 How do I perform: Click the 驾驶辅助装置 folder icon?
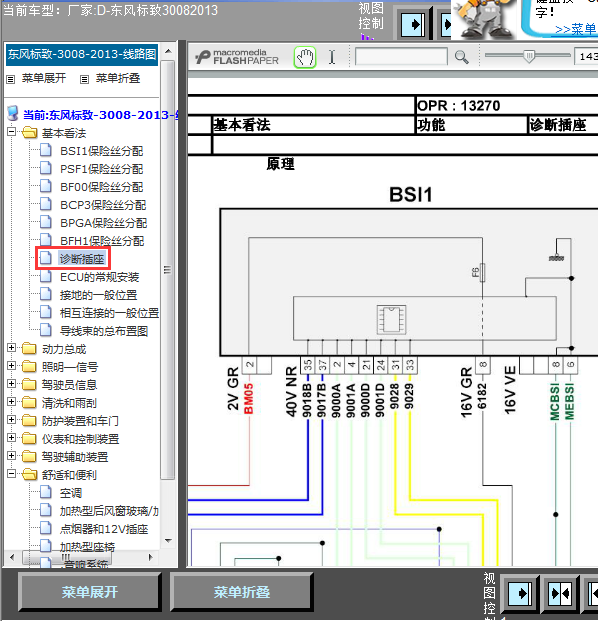coord(29,457)
